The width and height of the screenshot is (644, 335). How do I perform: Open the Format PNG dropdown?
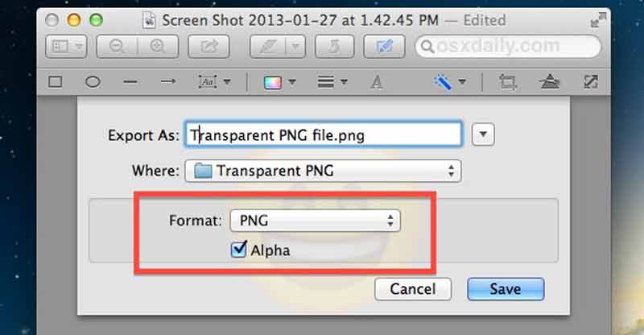coord(315,220)
